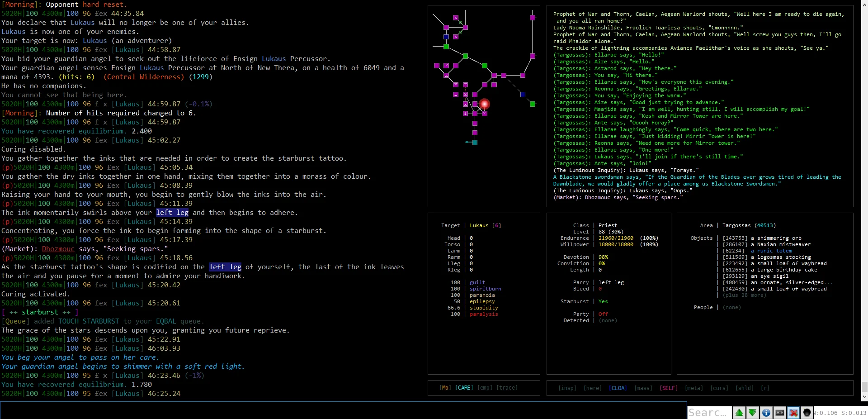This screenshot has height=419, width=868.
Task: Click 'Seeking spars.' market line in chat panel
Action: (x=618, y=197)
